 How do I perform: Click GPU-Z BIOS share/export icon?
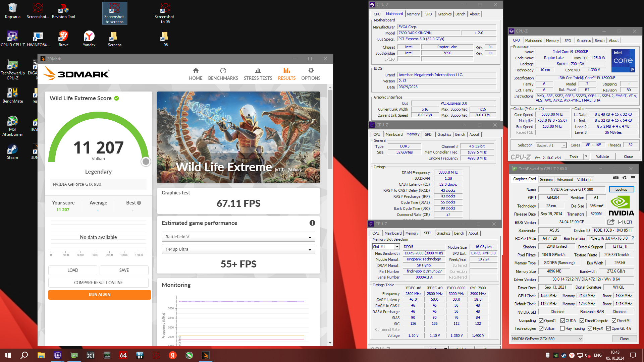pos(611,222)
